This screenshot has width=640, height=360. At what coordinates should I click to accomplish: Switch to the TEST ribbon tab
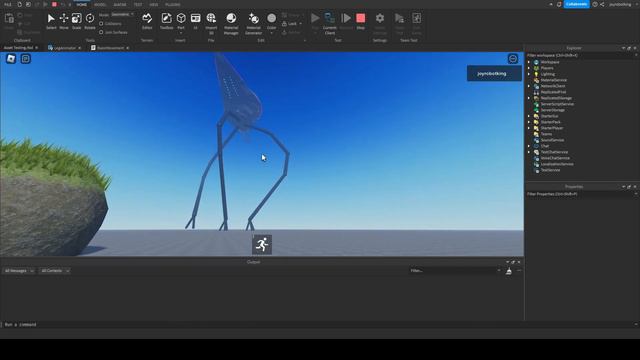point(138,4)
